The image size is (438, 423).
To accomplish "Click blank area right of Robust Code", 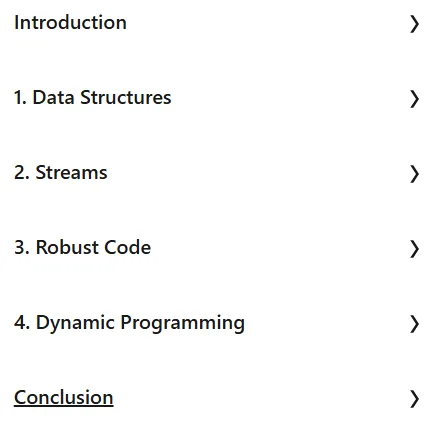I will 280,248.
